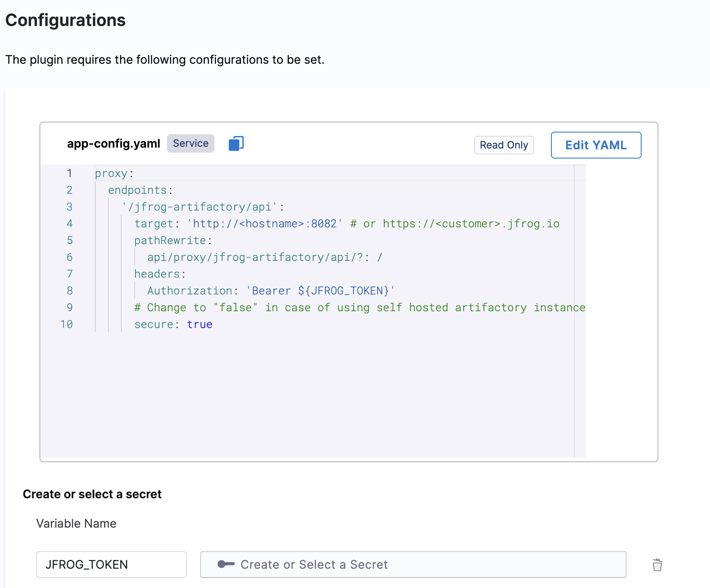Click the Service tag label

[191, 143]
